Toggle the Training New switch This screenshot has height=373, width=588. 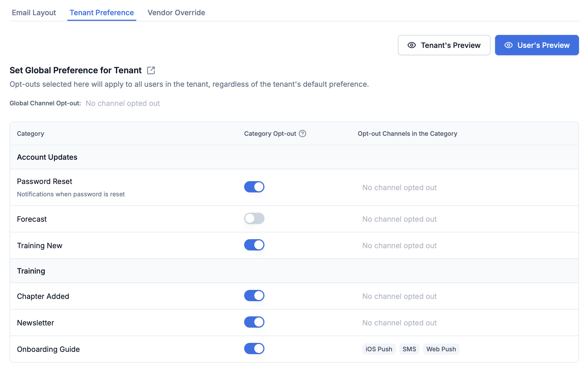click(x=254, y=245)
